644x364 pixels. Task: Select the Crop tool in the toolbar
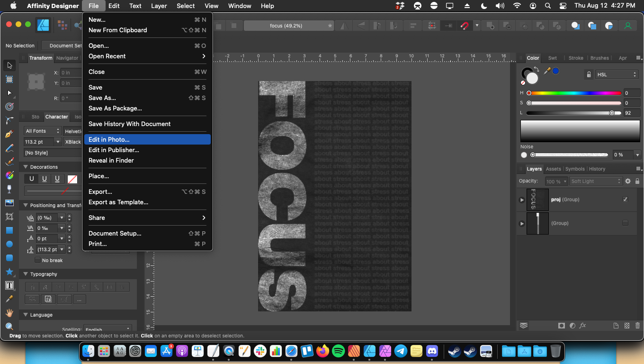pyautogui.click(x=9, y=217)
